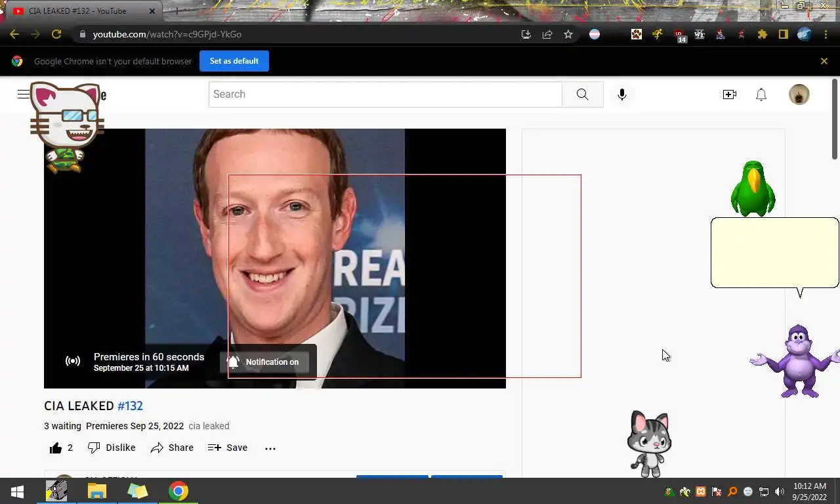The width and height of the screenshot is (840, 504).
Task: Bookmark this tab with the star icon
Action: 568,34
